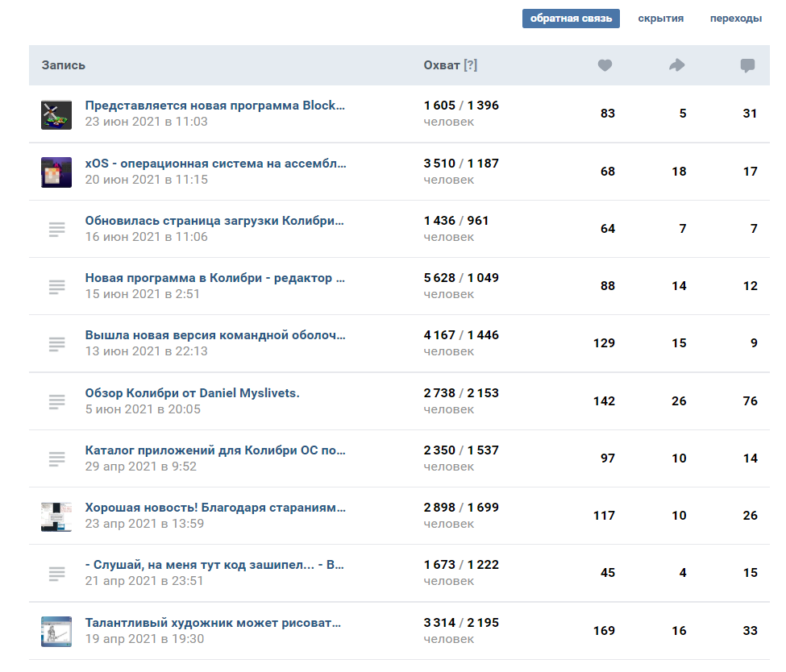Open the Хорошая новость post thumbnail
The width and height of the screenshot is (786, 672).
click(x=56, y=516)
